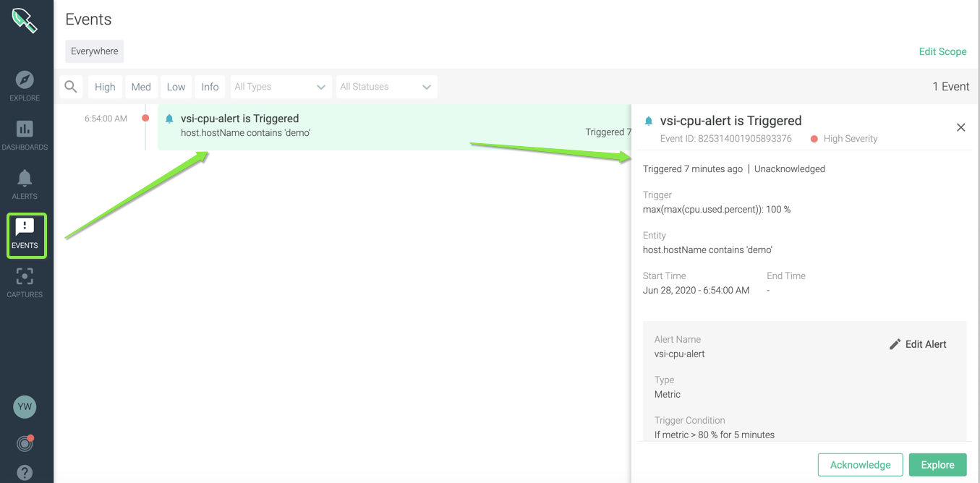Viewport: 980px width, 483px height.
Task: Toggle the High severity filter
Action: (x=105, y=87)
